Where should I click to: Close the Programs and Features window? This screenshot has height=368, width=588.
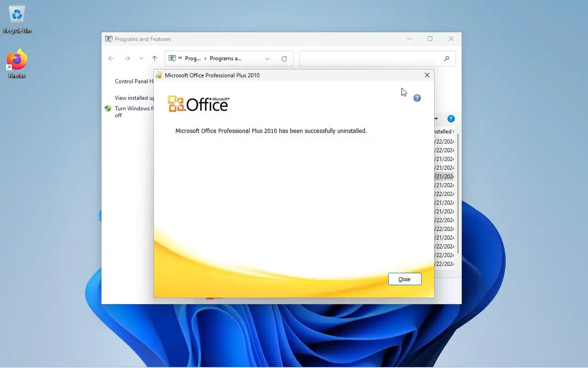point(451,39)
